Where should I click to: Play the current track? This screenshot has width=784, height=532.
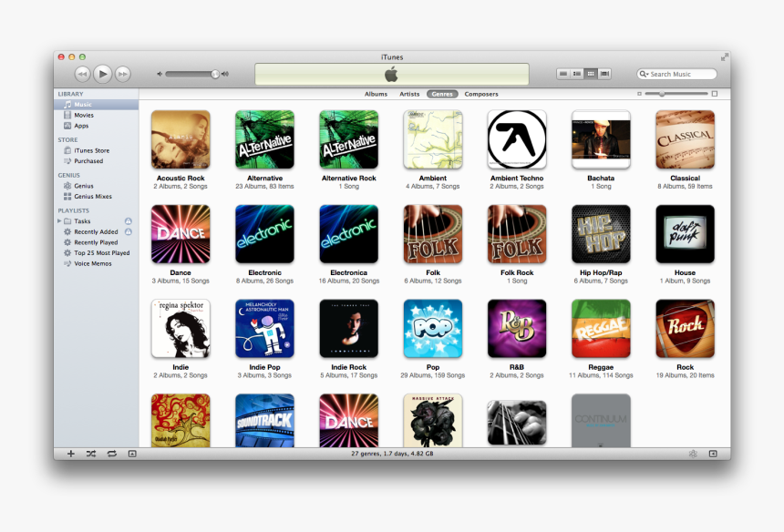click(102, 74)
